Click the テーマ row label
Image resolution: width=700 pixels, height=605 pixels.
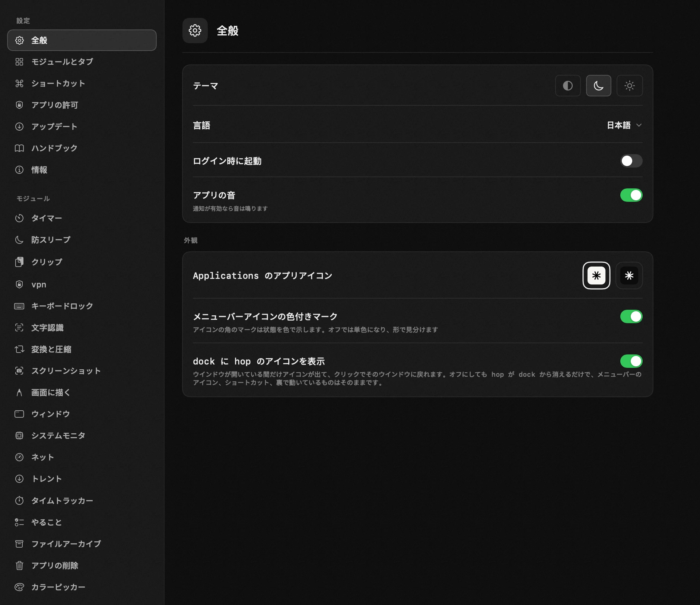click(206, 86)
